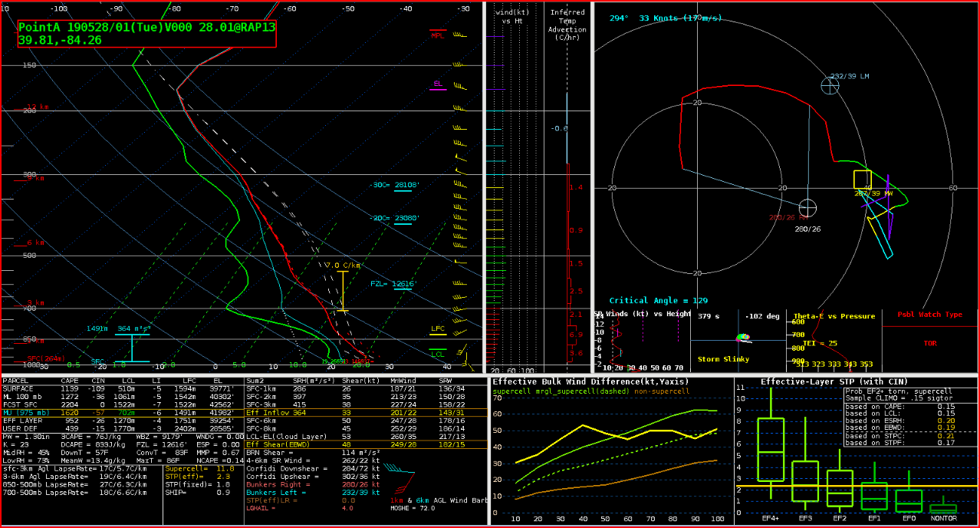Screen dimensions: 980x528
Task: Click the green LCL level marker
Action: point(438,354)
